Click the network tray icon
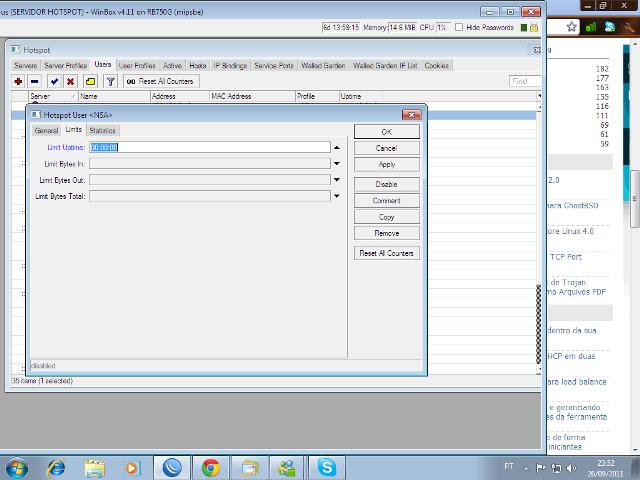The height and width of the screenshot is (480, 640). (x=556, y=468)
